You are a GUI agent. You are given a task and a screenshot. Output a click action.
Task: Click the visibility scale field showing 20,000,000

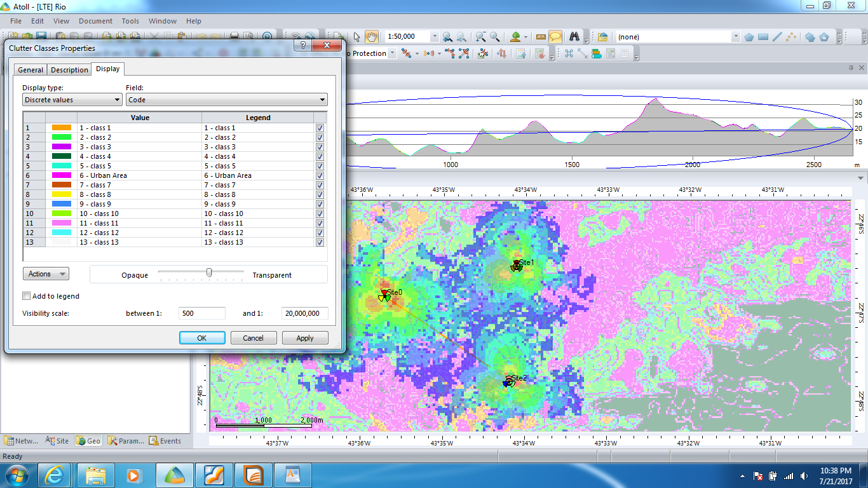[305, 313]
